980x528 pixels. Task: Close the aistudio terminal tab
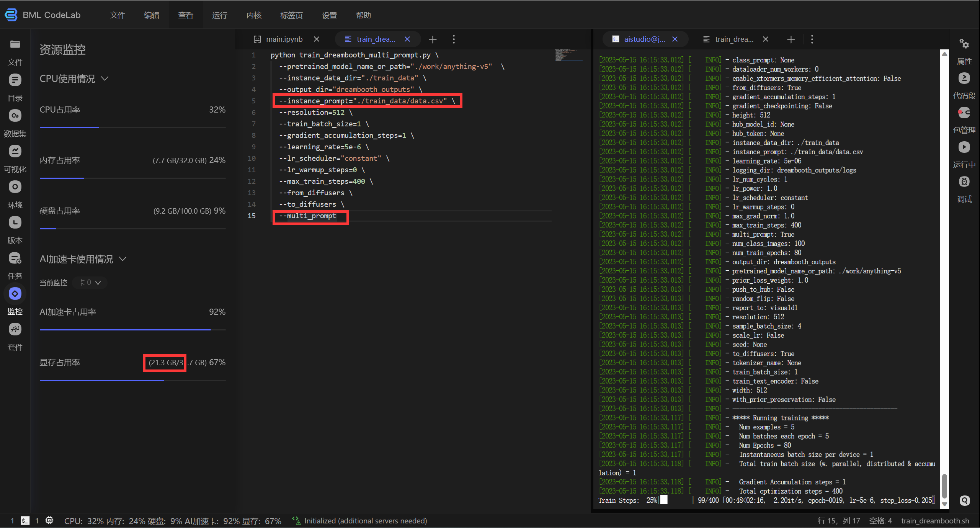click(x=675, y=39)
